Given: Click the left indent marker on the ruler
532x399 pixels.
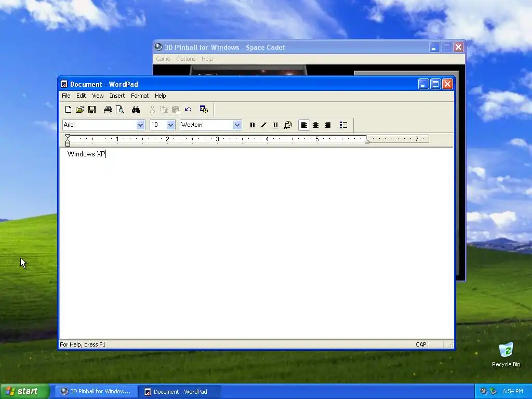Looking at the screenshot, I should [x=68, y=140].
